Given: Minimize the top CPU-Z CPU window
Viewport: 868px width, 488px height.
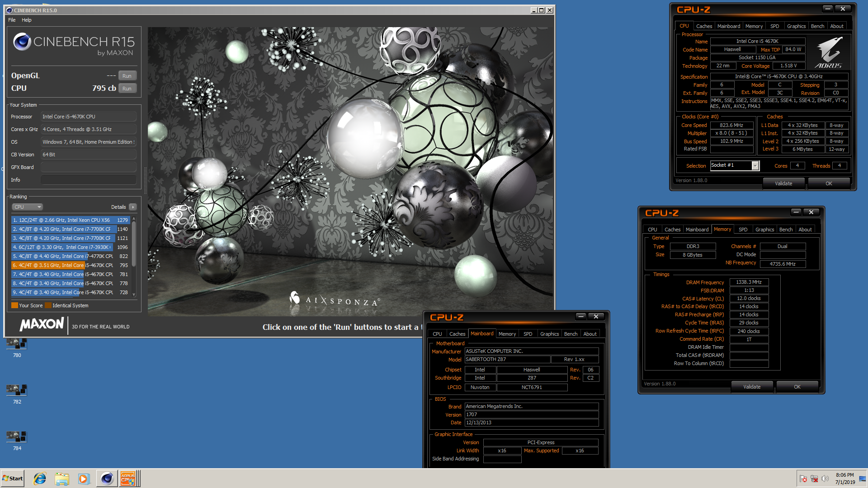Looking at the screenshot, I should pyautogui.click(x=828, y=9).
